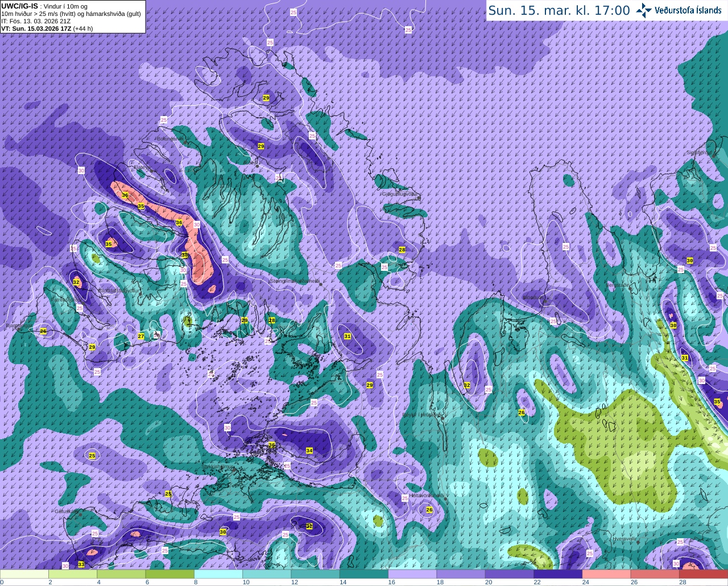Click the yellow 28 gust label near Gjögurflugvöllur
The image size is (728, 586).
(402, 250)
